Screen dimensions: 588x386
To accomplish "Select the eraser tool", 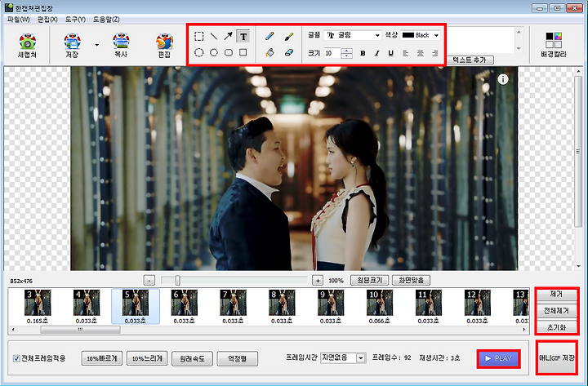I will point(289,52).
